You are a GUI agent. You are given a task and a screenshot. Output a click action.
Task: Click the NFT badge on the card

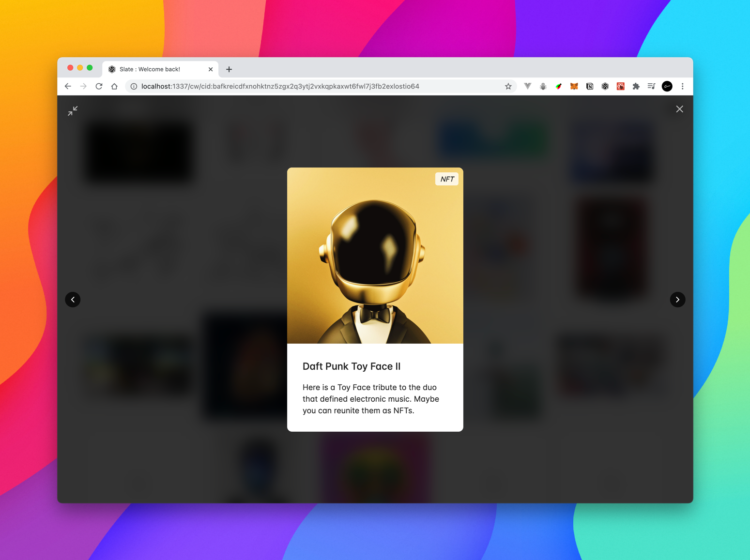pyautogui.click(x=447, y=179)
